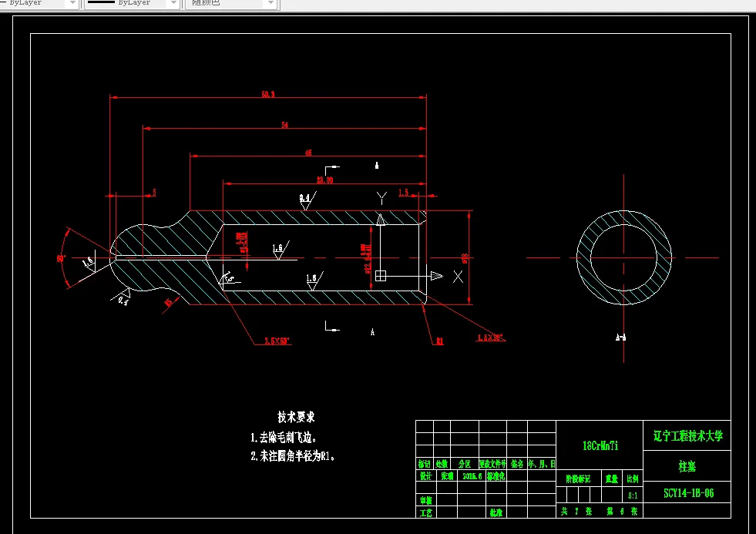Select the 签名 title block cell
Viewport: 756px width, 534px height.
517,464
